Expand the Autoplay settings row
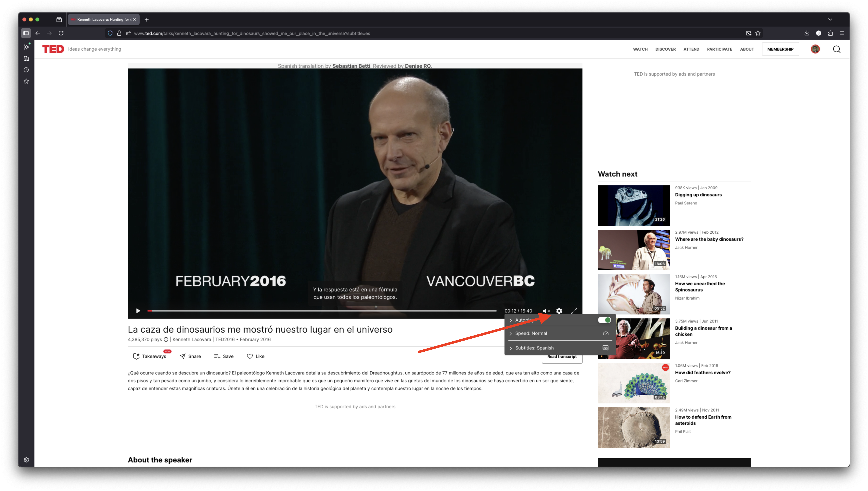Viewport: 868px width, 491px height. click(x=511, y=320)
